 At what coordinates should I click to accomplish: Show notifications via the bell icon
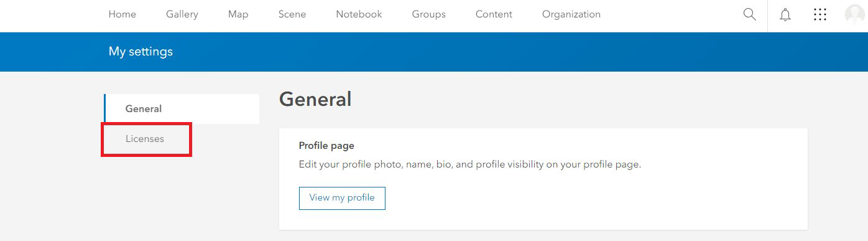tap(785, 14)
